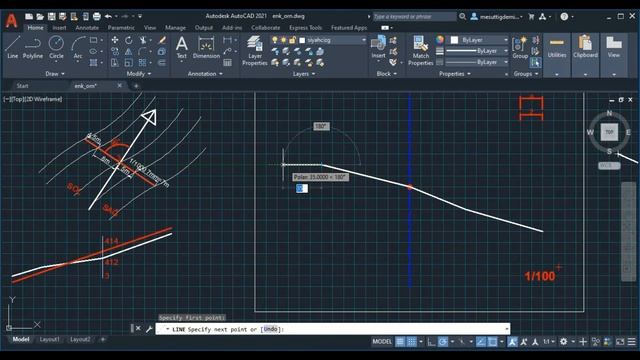
Task: Click the Mirror tool icon
Action: 129,51
